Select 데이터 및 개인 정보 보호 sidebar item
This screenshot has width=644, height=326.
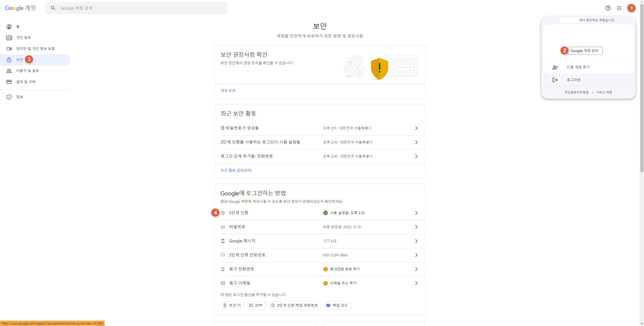[x=35, y=49]
